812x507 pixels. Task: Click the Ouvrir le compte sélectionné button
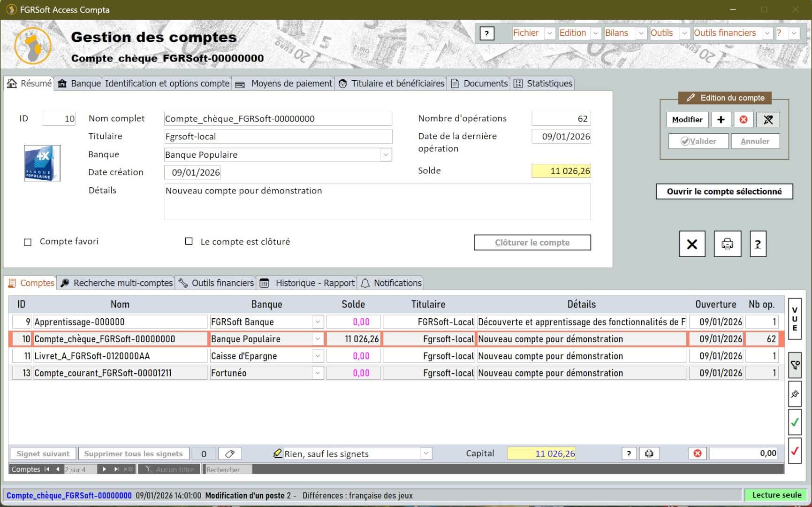click(724, 192)
